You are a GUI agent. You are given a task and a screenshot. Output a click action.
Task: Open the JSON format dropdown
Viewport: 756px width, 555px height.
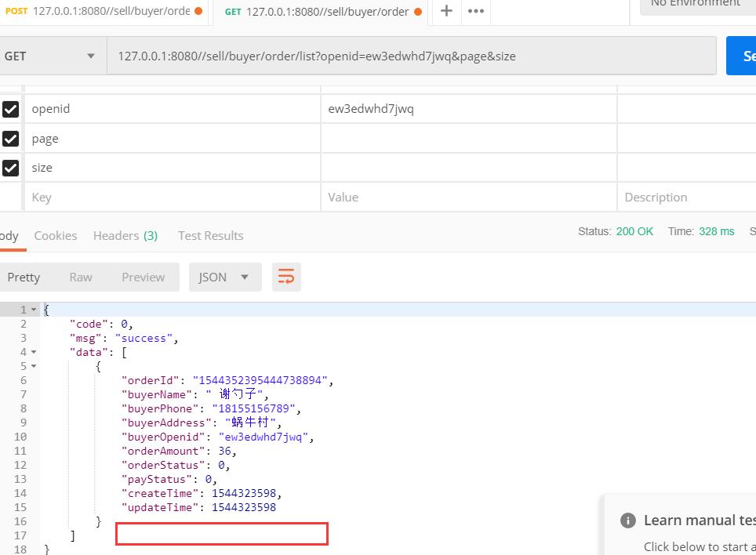[225, 277]
